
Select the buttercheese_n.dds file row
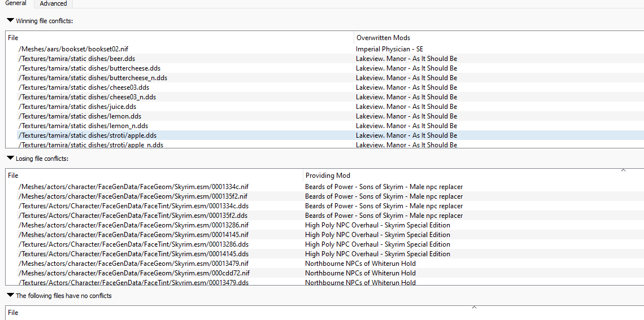[93, 77]
